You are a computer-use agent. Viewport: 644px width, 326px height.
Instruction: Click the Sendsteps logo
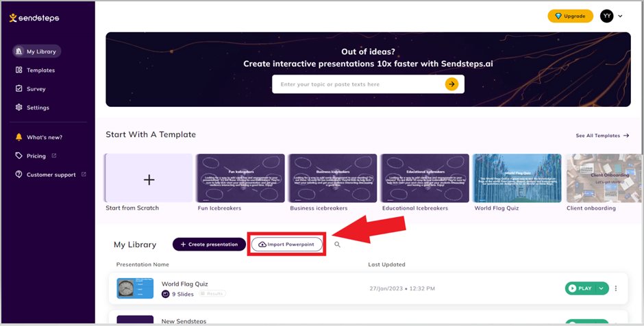(x=34, y=18)
